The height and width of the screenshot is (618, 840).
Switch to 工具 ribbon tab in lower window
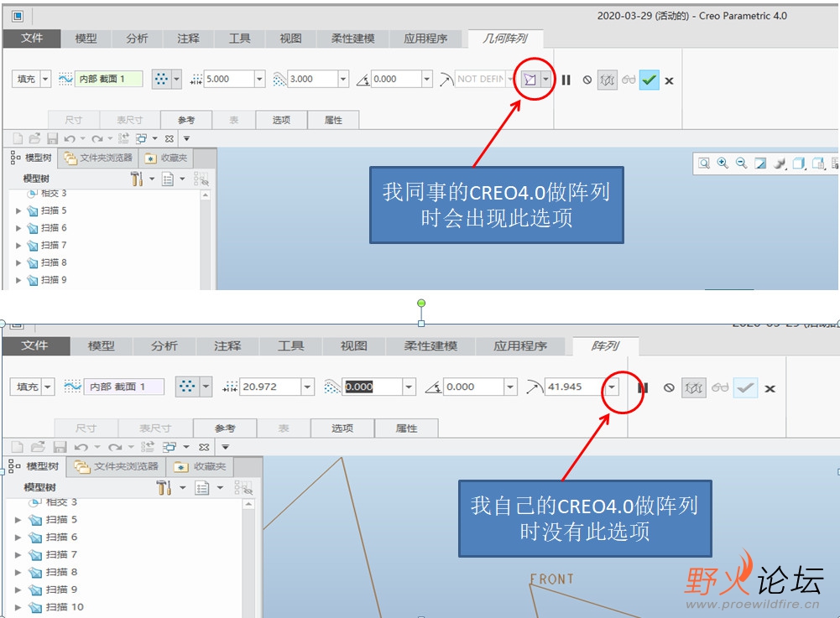point(291,346)
